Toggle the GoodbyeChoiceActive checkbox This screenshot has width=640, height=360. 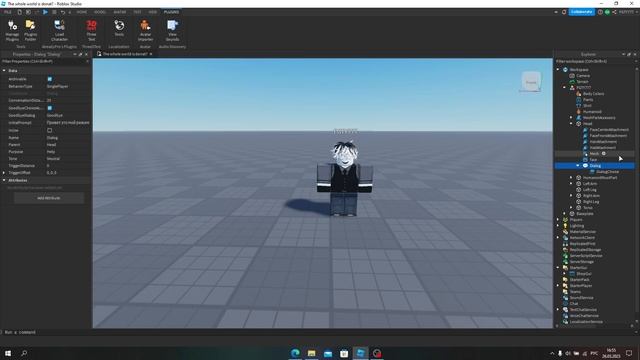[x=50, y=108]
